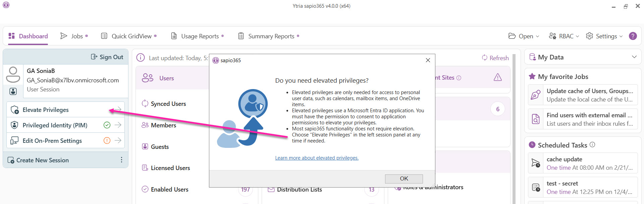Click the Refresh button
The height and width of the screenshot is (204, 644).
click(x=495, y=58)
